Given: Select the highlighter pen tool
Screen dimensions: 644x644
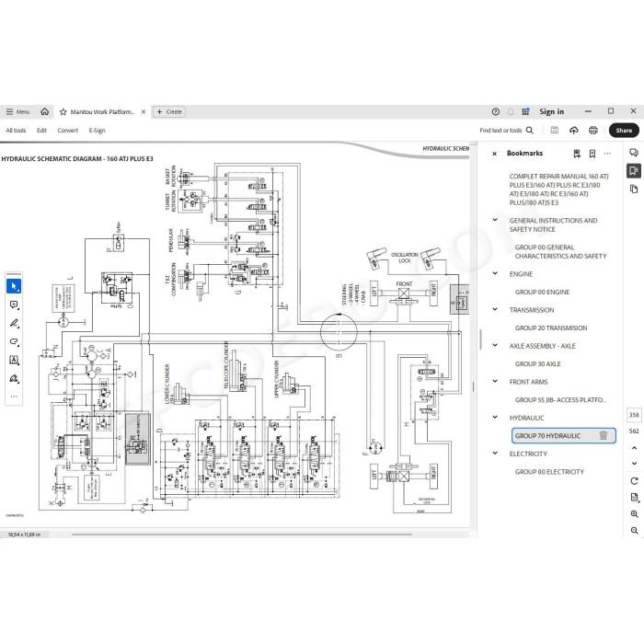Looking at the screenshot, I should (14, 323).
